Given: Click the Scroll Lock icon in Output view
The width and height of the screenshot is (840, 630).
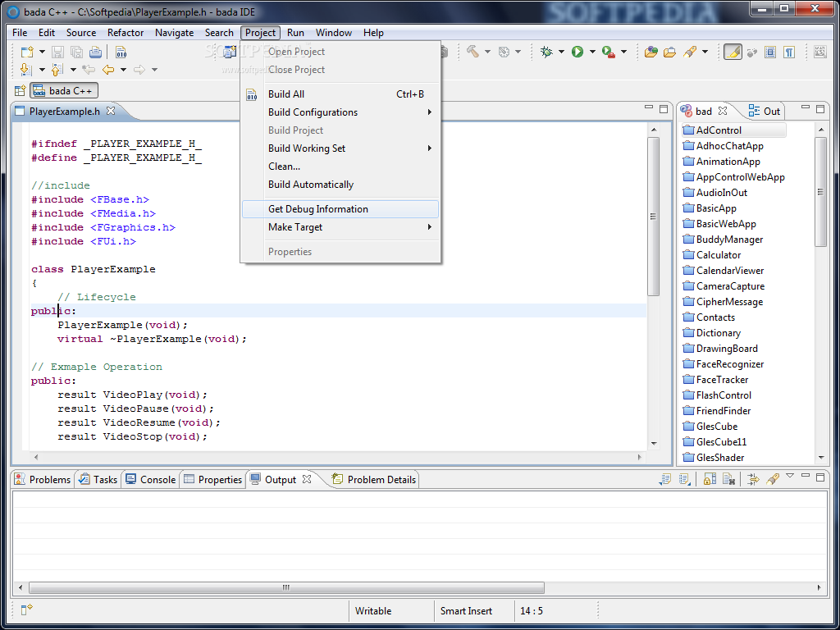Looking at the screenshot, I should [710, 479].
